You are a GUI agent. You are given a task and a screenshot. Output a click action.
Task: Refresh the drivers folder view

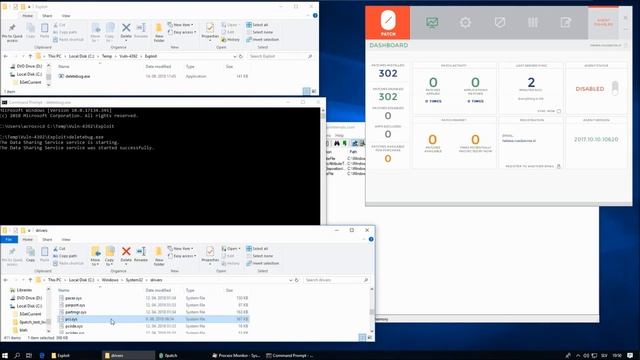click(297, 280)
